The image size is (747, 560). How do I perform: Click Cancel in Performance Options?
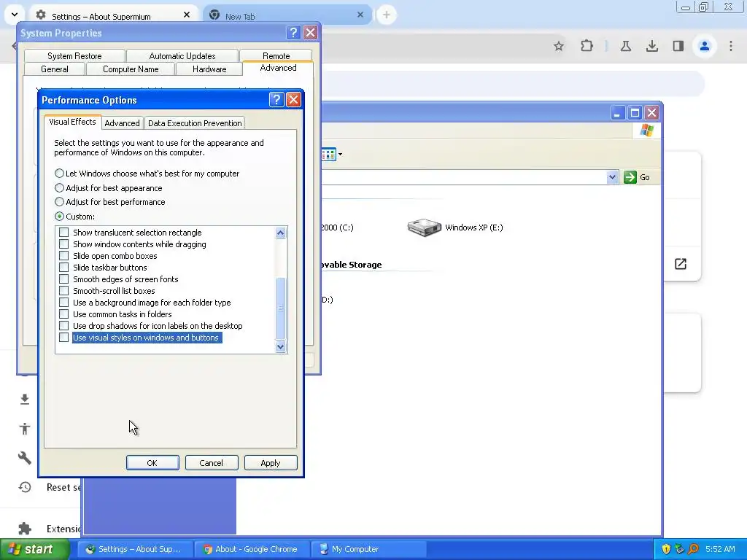(x=212, y=463)
